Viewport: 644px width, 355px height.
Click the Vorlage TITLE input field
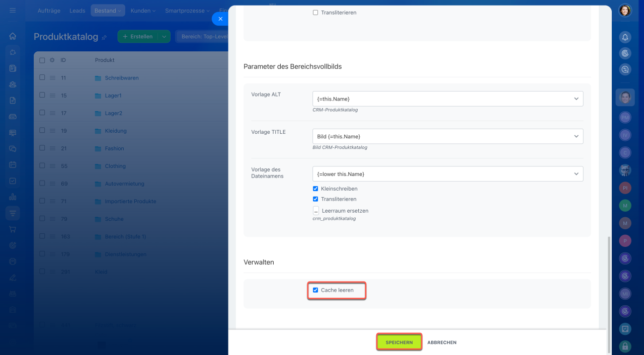(x=448, y=136)
